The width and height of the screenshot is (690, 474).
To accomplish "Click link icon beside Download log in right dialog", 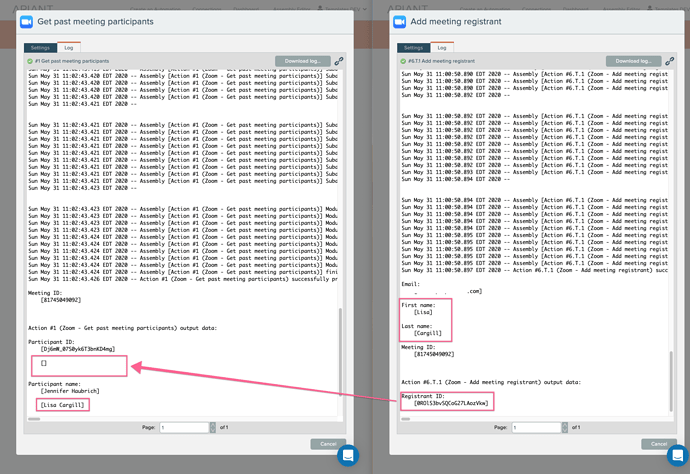I will click(x=669, y=61).
